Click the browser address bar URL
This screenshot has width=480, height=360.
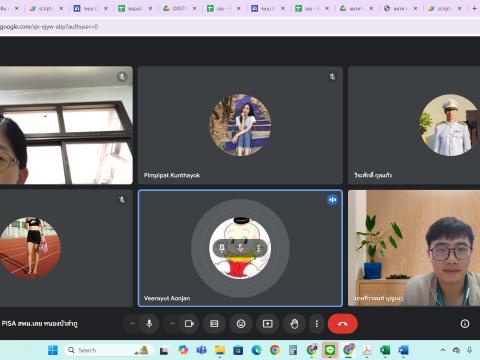(49, 27)
